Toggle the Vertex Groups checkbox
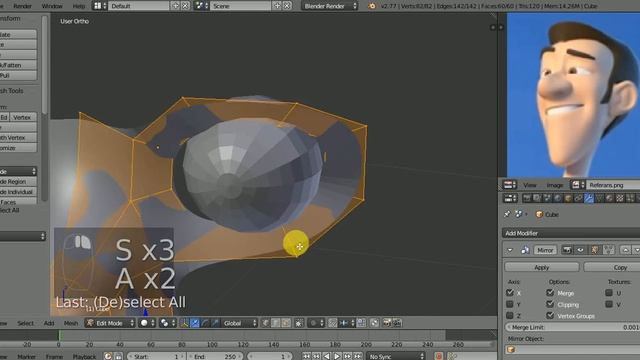The height and width of the screenshot is (360, 640). [x=550, y=316]
